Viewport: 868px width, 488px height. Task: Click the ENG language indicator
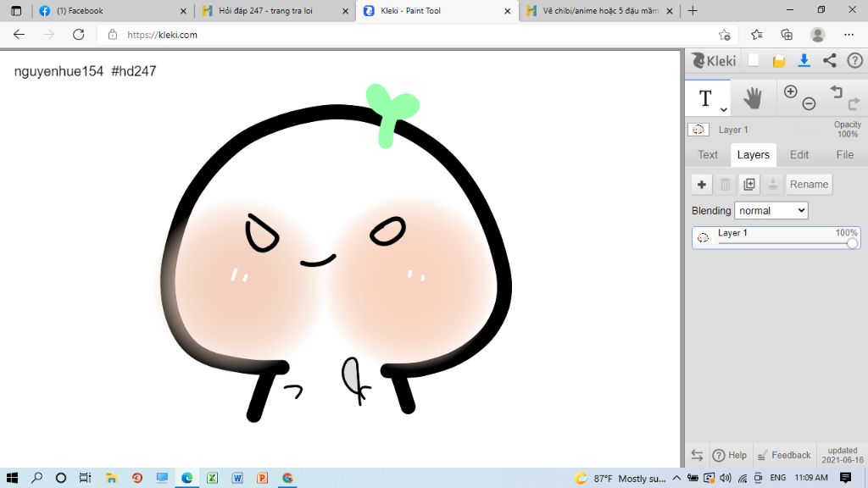tap(778, 478)
